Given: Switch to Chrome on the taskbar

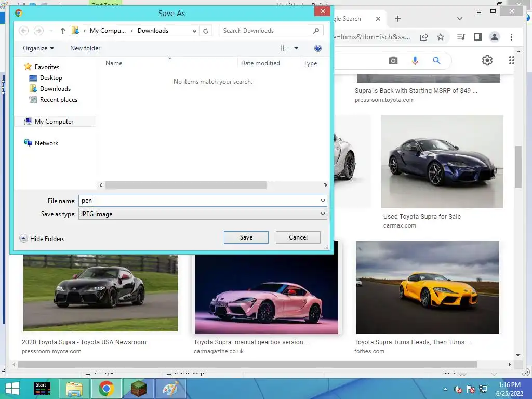Looking at the screenshot, I should coord(106,389).
